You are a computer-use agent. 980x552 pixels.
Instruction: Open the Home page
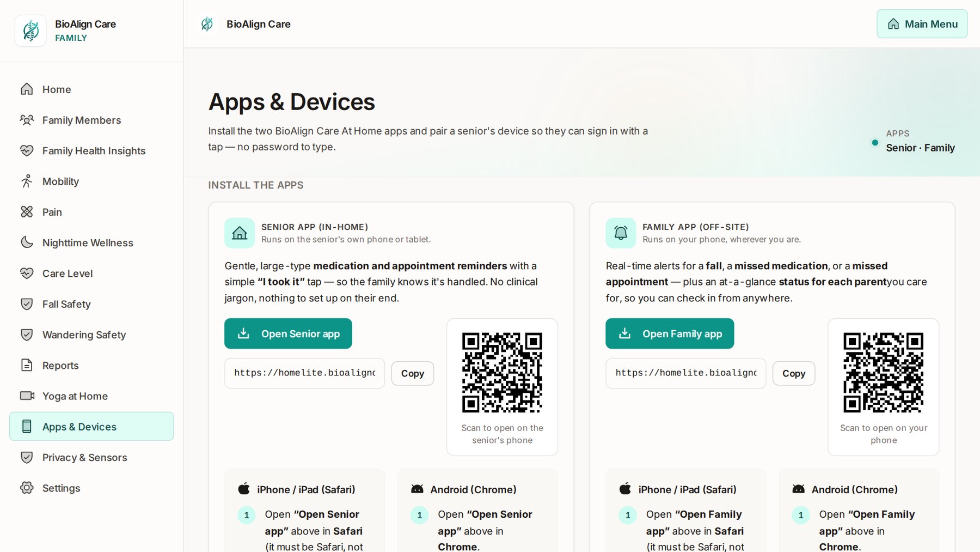pyautogui.click(x=91, y=89)
